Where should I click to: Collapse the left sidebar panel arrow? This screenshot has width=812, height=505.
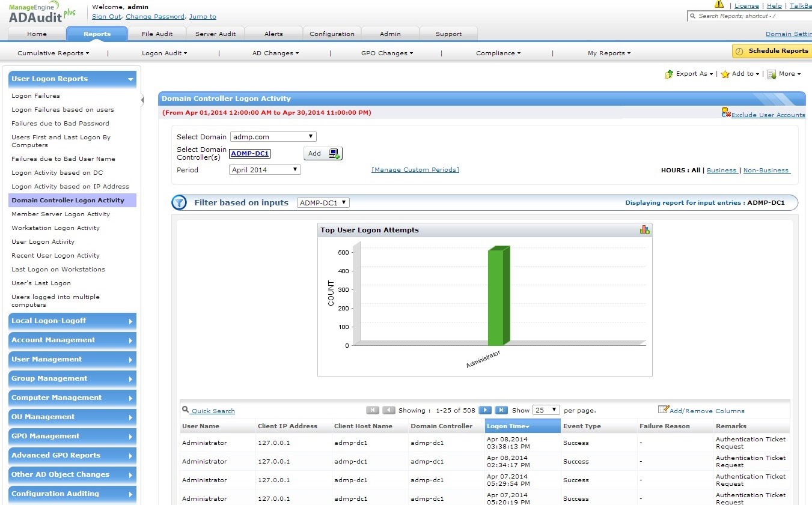point(142,100)
